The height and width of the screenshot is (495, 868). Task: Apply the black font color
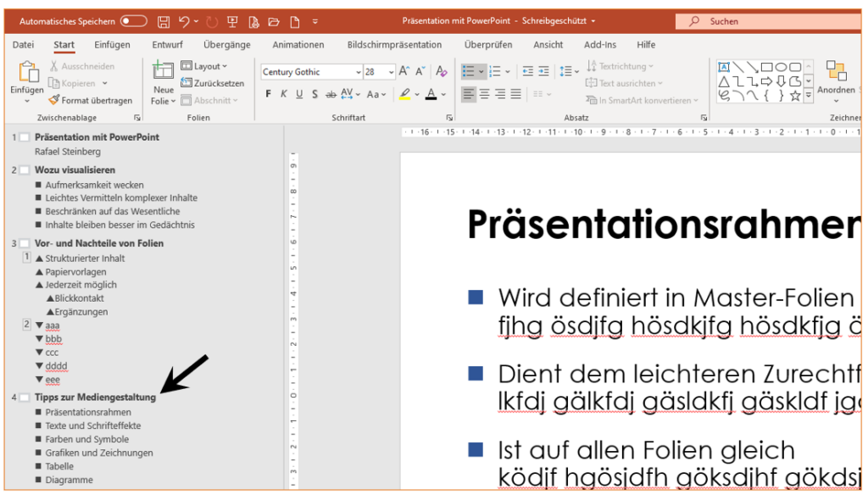(431, 94)
